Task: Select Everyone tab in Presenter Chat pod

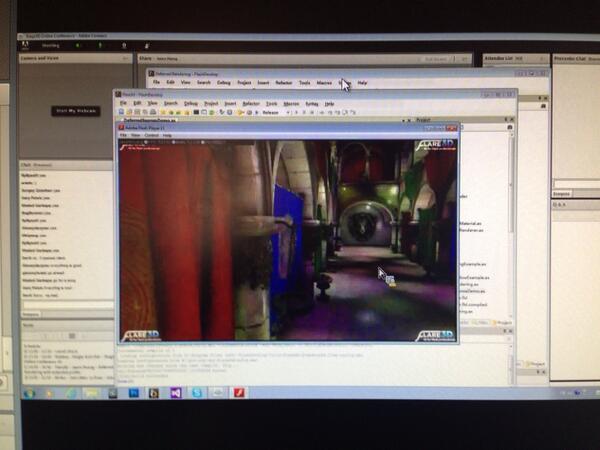Action: (x=562, y=194)
